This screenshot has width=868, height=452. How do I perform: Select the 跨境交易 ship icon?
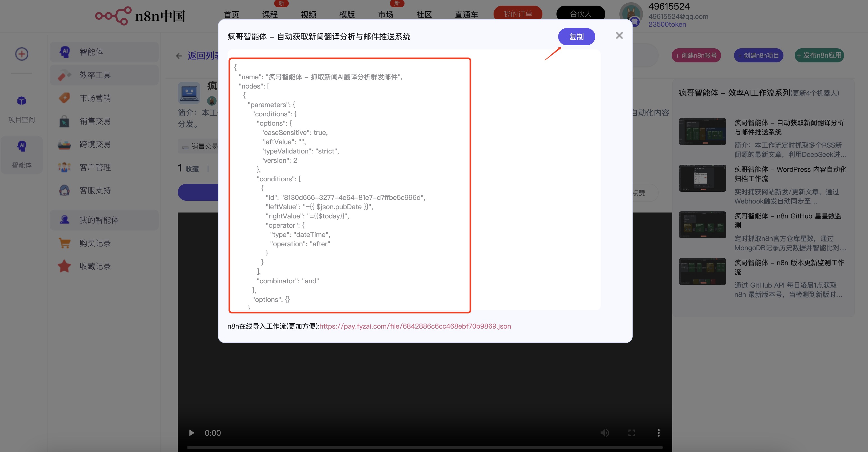[64, 144]
